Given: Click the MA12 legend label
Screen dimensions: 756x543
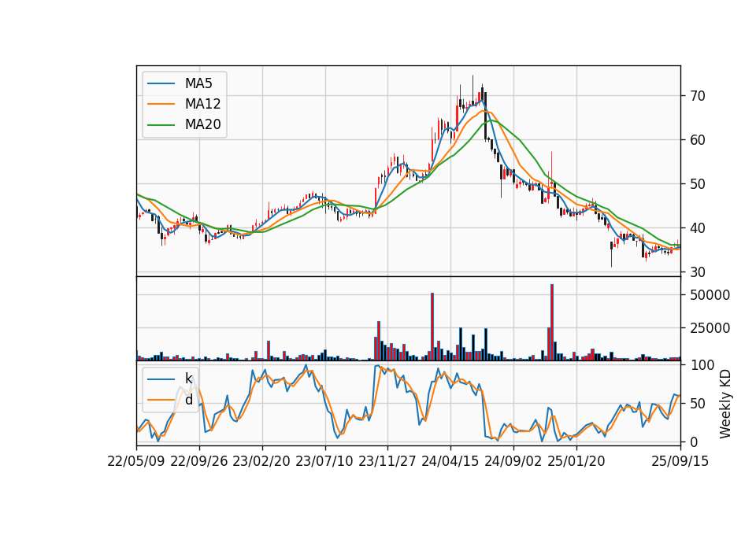Looking at the screenshot, I should pyautogui.click(x=202, y=104).
